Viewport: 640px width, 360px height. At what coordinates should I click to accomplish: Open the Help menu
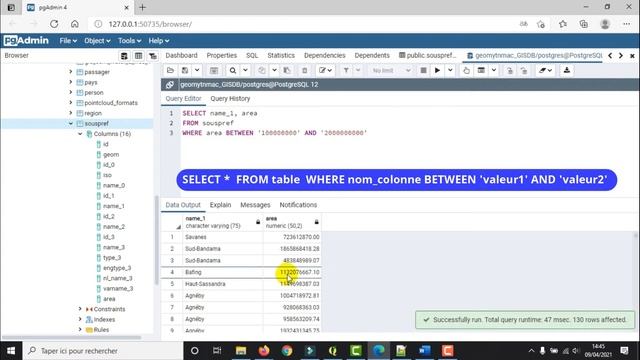159,41
